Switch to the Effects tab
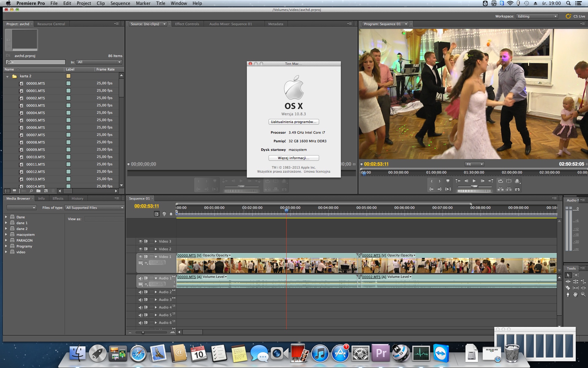588x368 pixels. (58, 198)
